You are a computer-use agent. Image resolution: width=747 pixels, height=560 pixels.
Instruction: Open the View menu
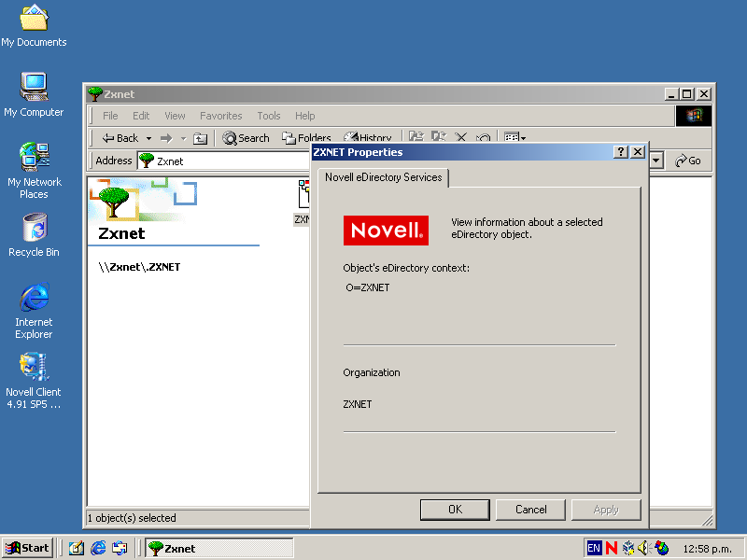[175, 116]
